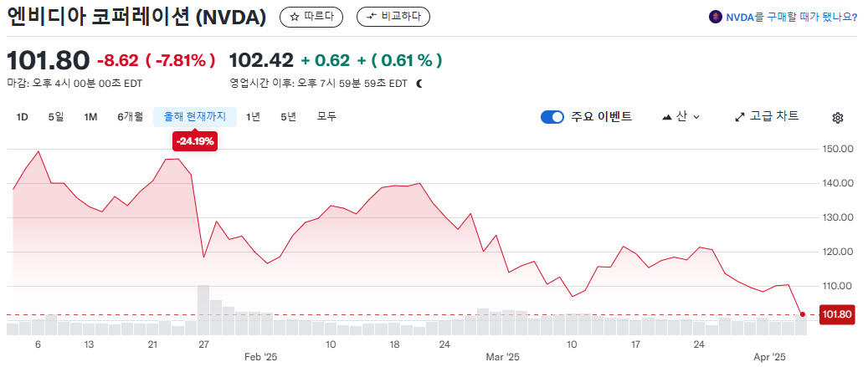Click the purple NVDA promo icon

(x=715, y=17)
